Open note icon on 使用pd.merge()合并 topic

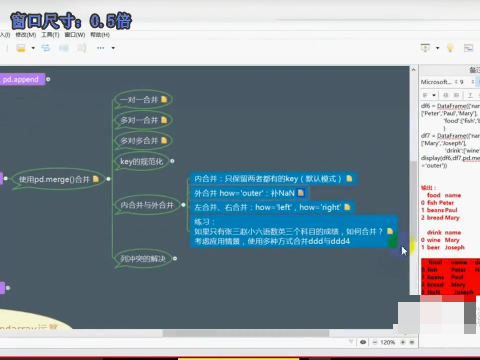click(96, 179)
